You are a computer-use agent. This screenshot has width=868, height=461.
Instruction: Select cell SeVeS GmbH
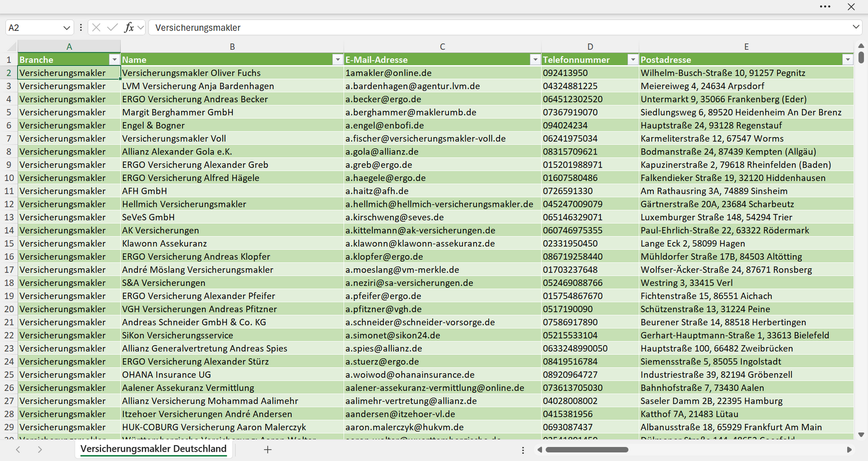tap(232, 217)
